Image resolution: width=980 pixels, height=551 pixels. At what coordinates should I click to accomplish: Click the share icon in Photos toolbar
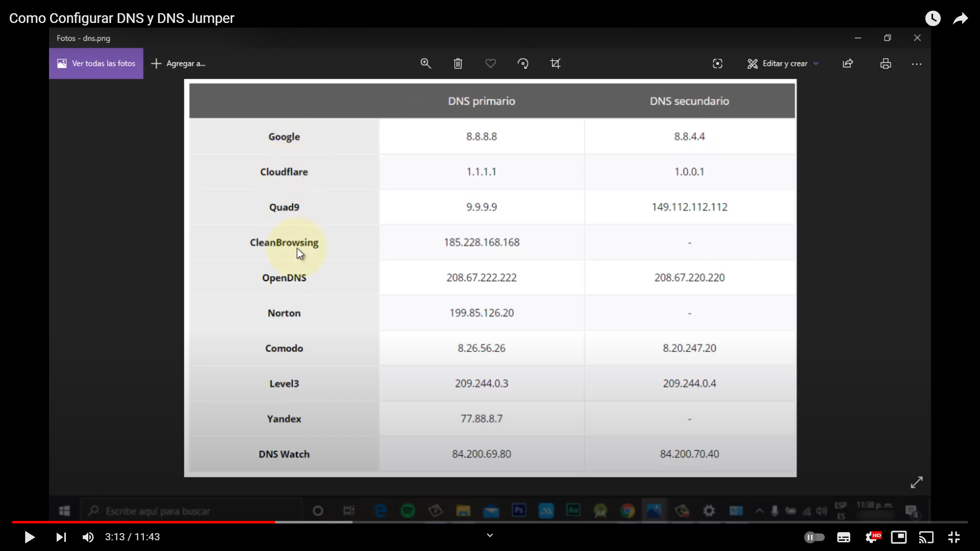848,63
